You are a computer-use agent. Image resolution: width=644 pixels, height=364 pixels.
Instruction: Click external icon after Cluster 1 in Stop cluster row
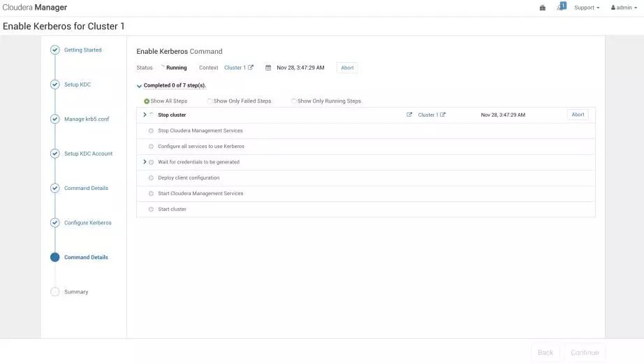[x=443, y=115]
